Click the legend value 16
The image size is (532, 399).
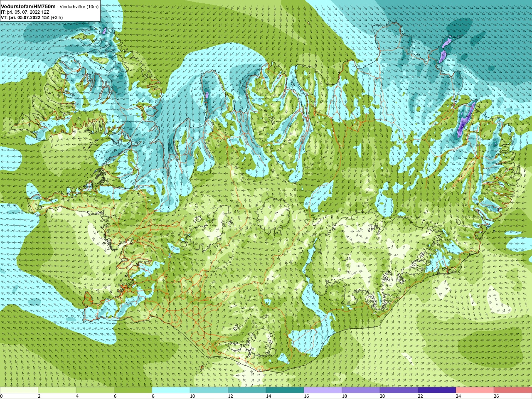(x=306, y=396)
